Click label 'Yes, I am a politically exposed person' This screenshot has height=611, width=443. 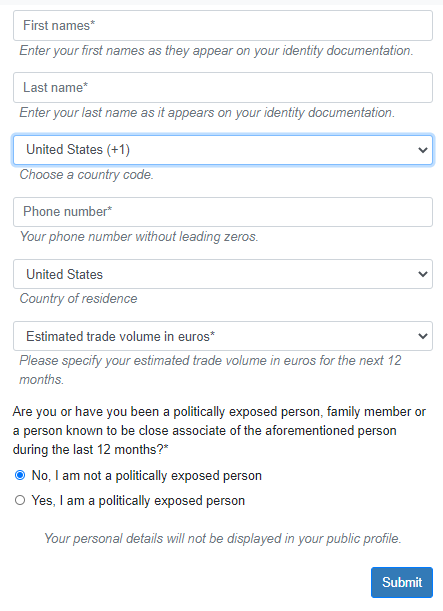(x=138, y=501)
